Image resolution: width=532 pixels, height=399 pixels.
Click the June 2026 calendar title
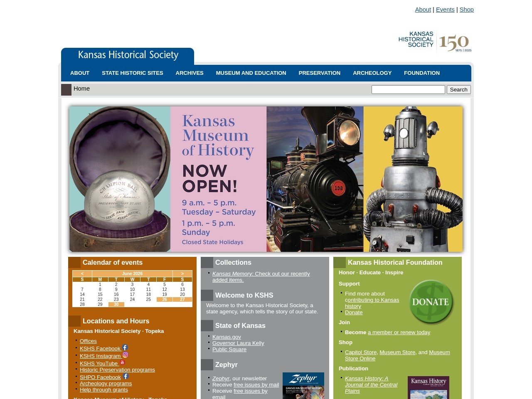(x=132, y=273)
